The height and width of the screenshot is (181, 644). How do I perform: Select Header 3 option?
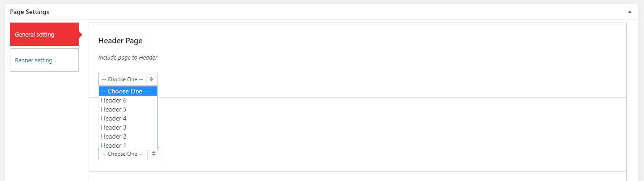click(128, 127)
